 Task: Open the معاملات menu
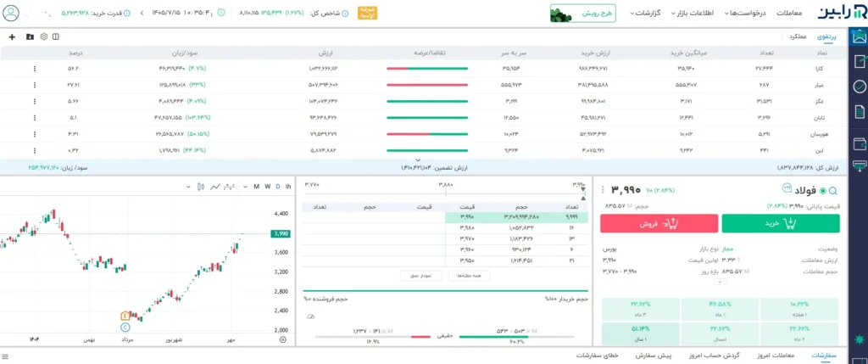click(x=790, y=13)
